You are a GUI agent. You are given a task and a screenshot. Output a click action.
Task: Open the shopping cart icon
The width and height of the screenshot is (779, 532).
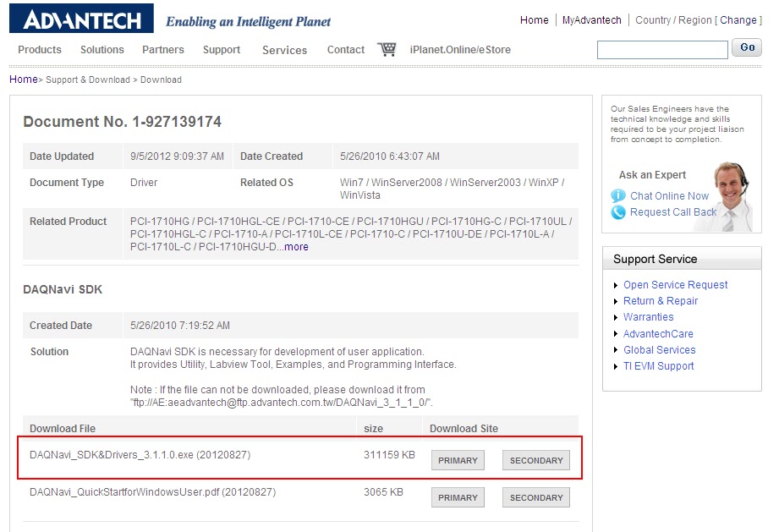(387, 49)
